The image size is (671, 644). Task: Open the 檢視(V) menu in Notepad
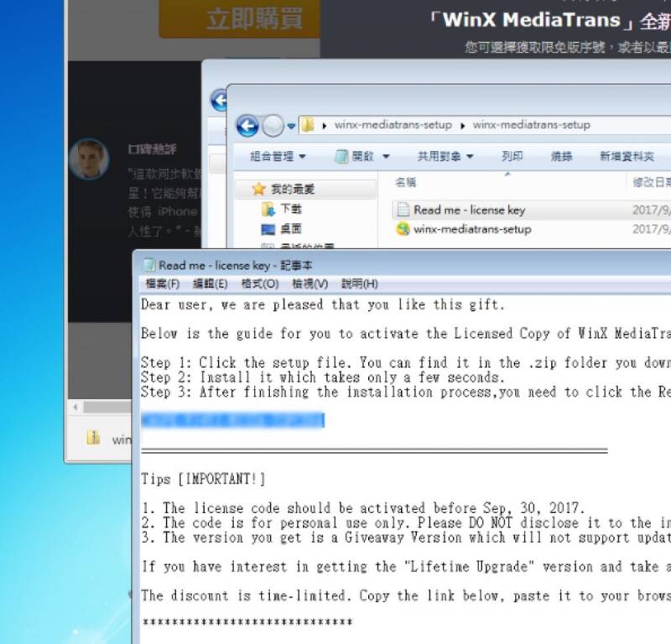[309, 283]
